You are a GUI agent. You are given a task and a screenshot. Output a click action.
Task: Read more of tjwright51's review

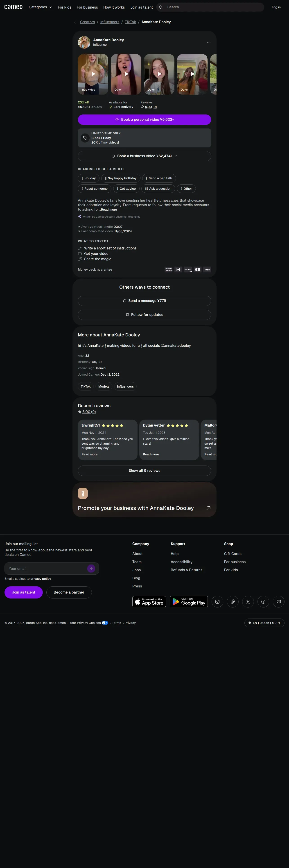[x=90, y=454]
